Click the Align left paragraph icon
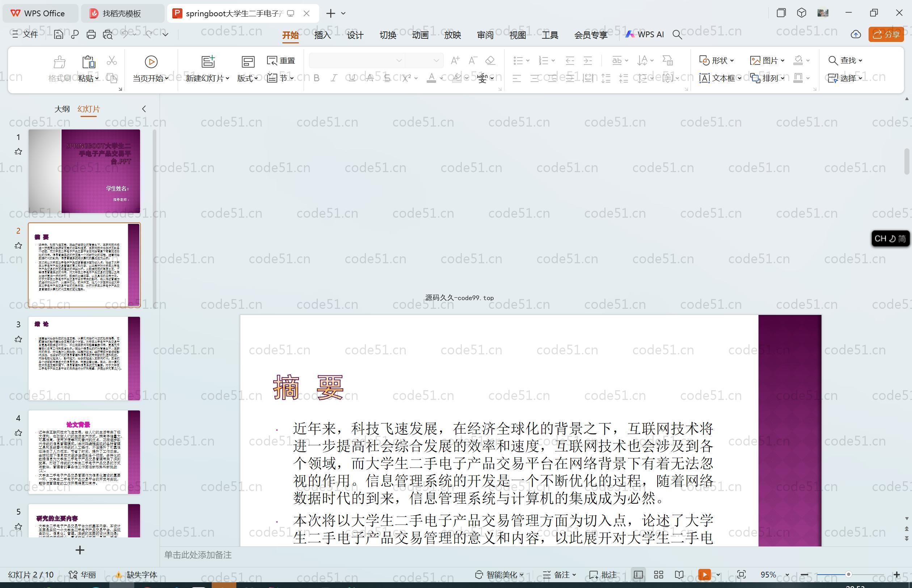Viewport: 912px width, 588px height. 516,78
